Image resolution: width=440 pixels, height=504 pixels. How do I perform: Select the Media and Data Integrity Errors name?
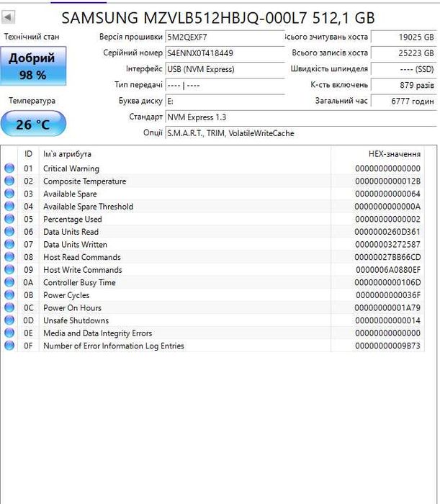coord(98,333)
